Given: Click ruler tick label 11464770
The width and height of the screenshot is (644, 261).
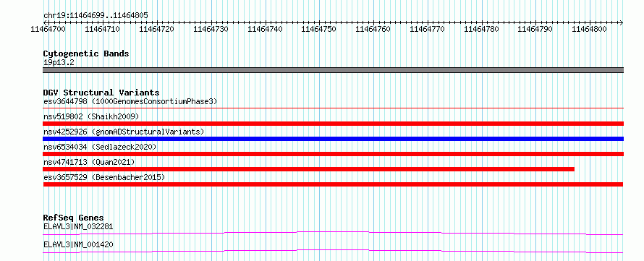Looking at the screenshot, I should (427, 29).
